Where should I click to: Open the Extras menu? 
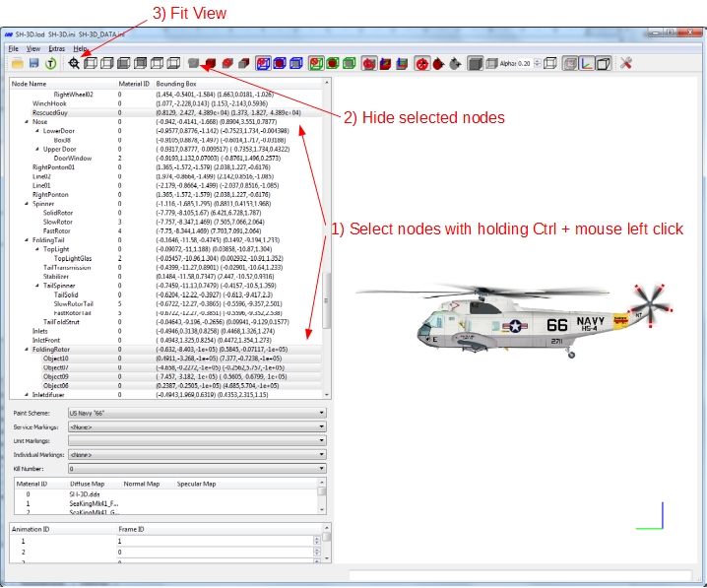[x=57, y=48]
